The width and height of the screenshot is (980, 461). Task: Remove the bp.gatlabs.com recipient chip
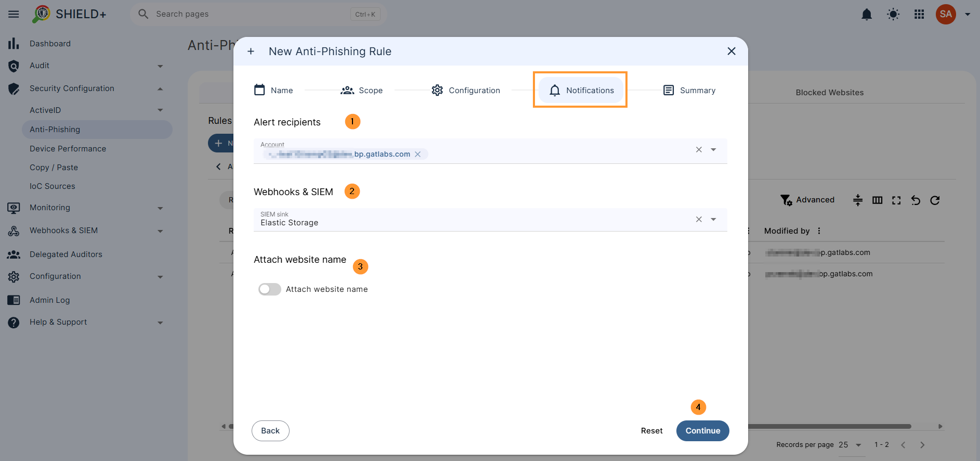point(417,154)
